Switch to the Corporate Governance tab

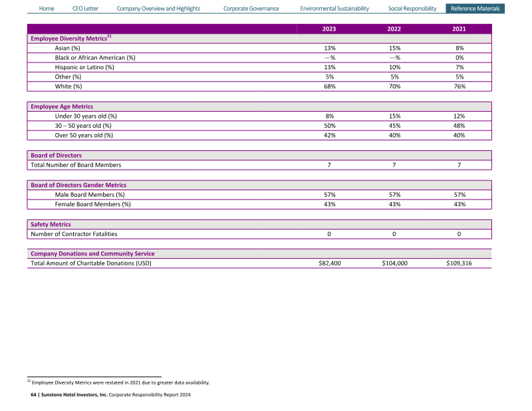[251, 9]
